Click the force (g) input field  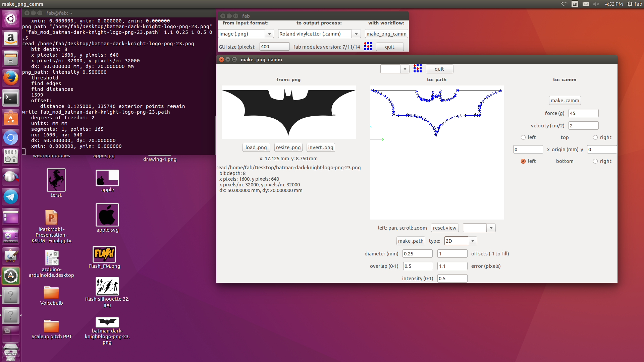pos(583,113)
